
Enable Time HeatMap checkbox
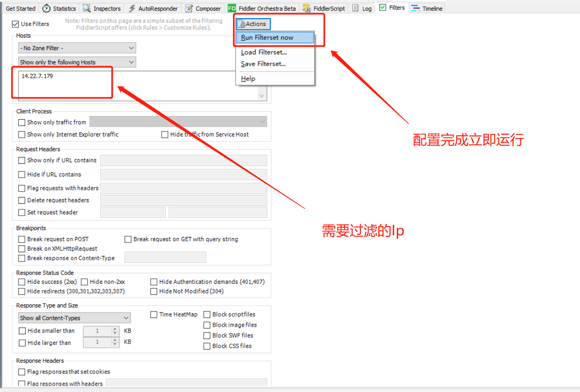coord(154,315)
